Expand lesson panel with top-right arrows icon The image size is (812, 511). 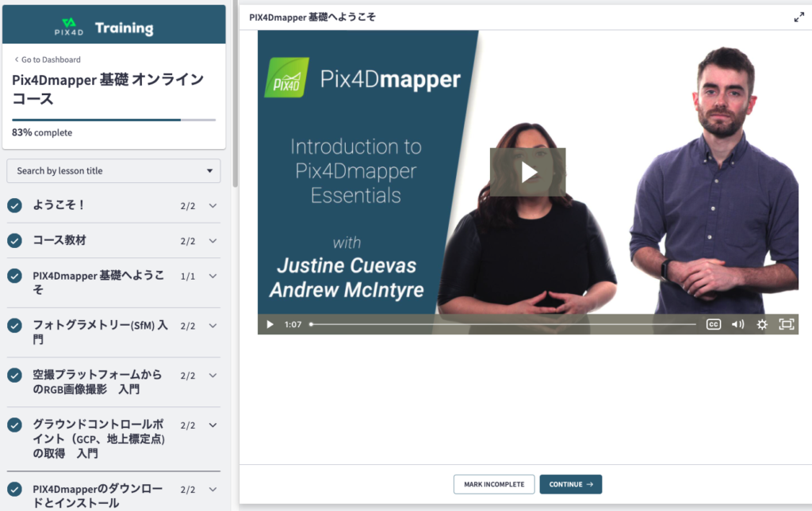click(x=799, y=17)
